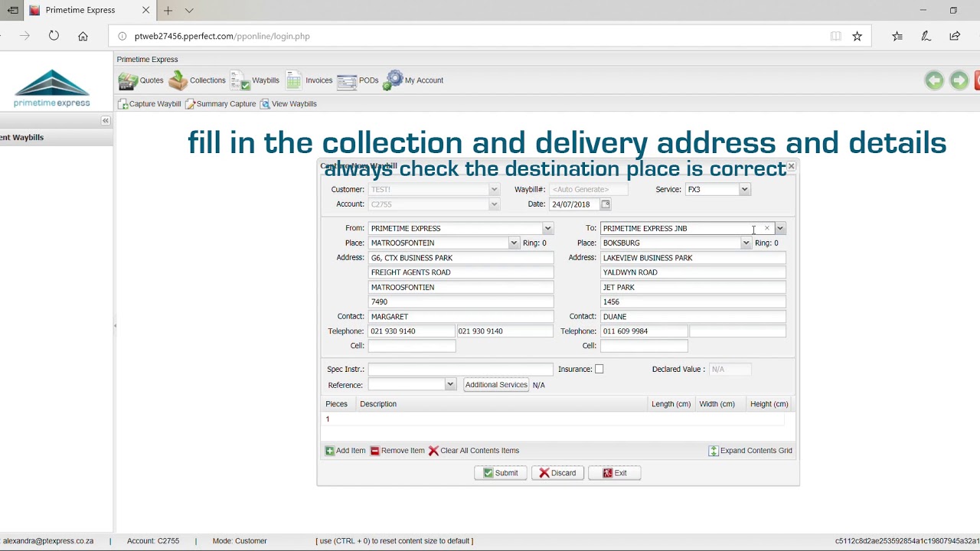980x551 pixels.
Task: Close the Primetime Express browser tab
Action: pos(145,11)
